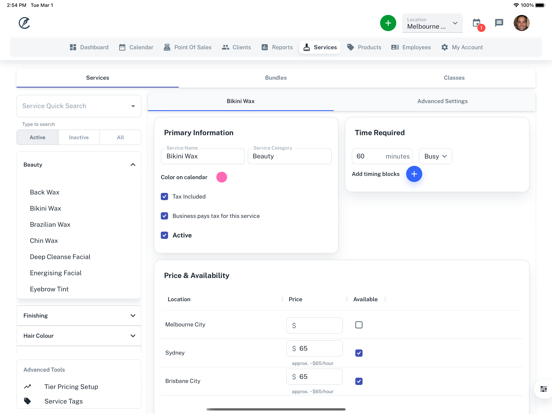Image resolution: width=552 pixels, height=414 pixels.
Task: Click the Products tag icon
Action: pos(350,47)
